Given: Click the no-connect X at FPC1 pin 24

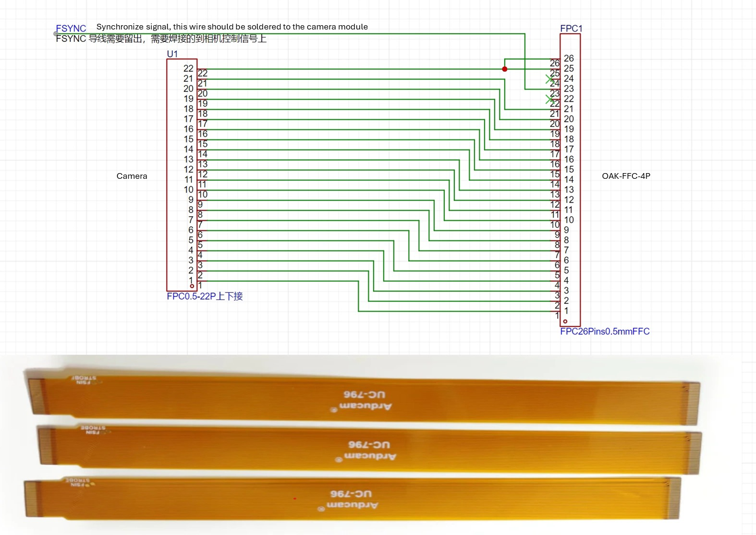Looking at the screenshot, I should pyautogui.click(x=550, y=79).
